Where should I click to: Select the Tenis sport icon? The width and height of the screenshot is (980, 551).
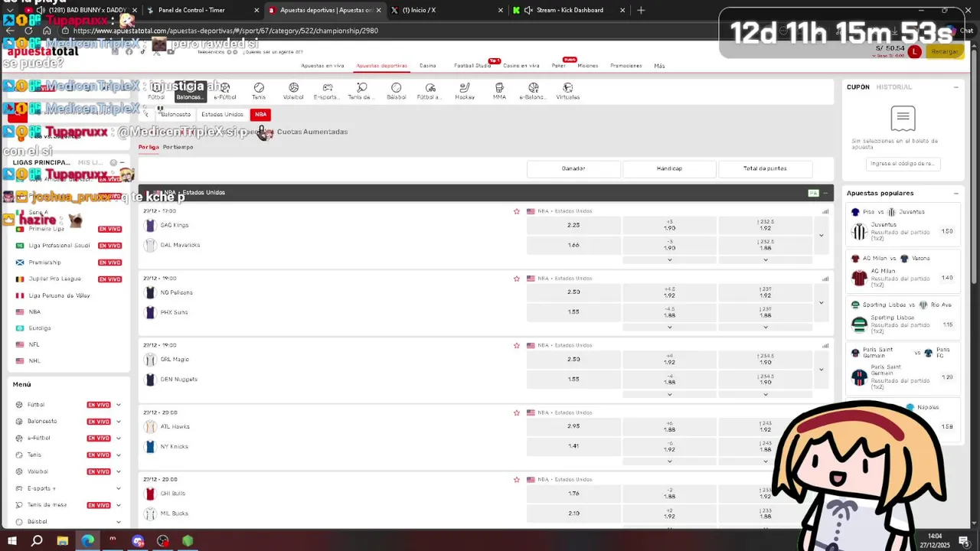point(259,91)
